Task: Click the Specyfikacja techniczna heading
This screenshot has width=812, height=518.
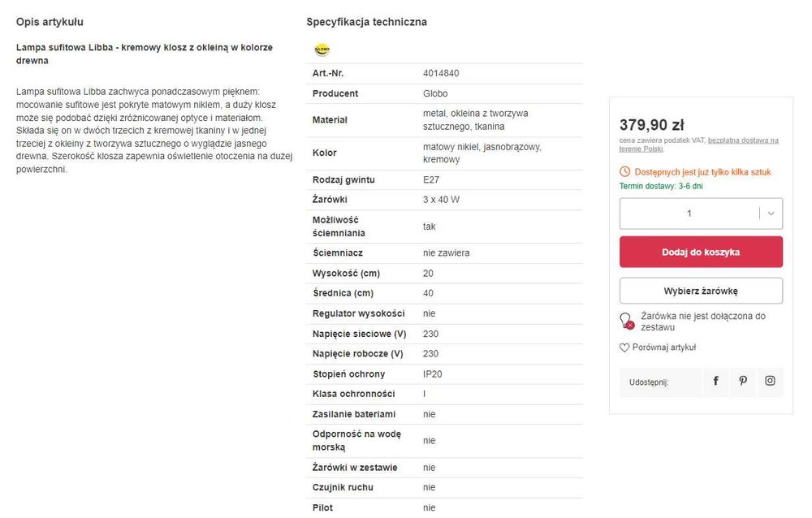Action: tap(366, 22)
